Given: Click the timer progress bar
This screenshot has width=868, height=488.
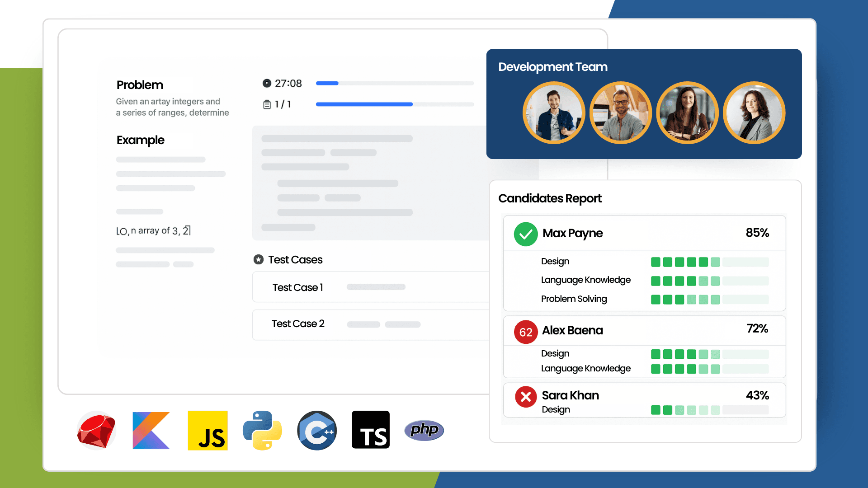Looking at the screenshot, I should pos(394,83).
